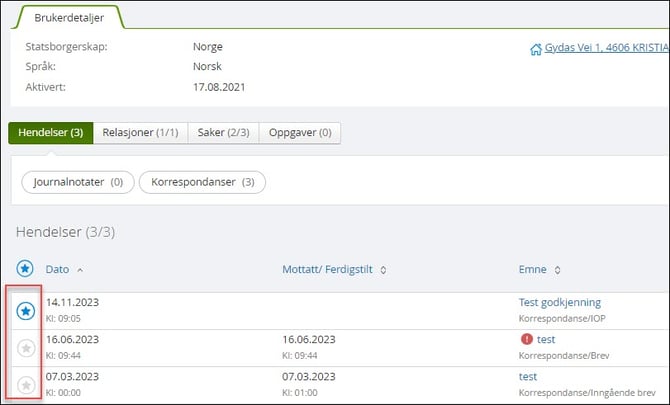Screen dimensions: 670x405
Task: Open the red-flagged test letter link
Action: tap(546, 339)
